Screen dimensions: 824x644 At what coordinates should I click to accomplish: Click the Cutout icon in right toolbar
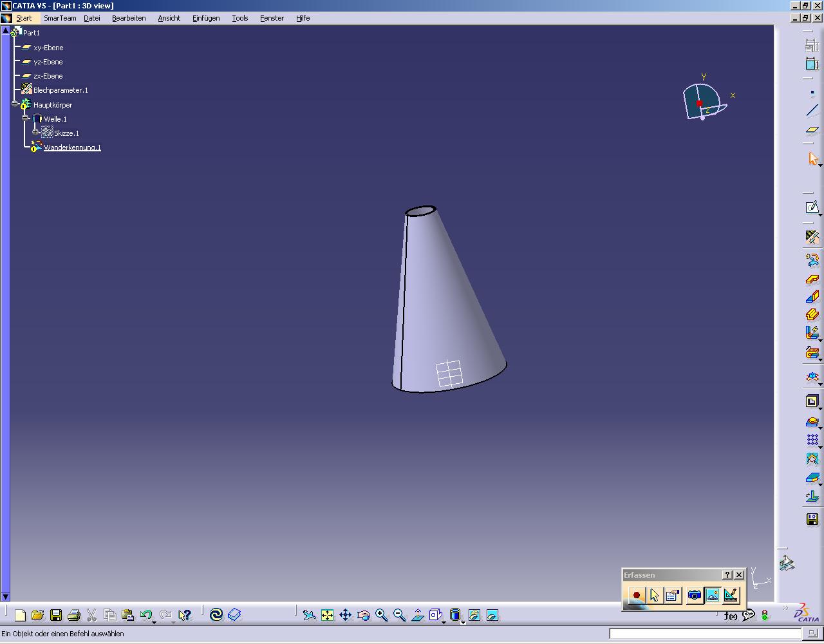tap(812, 402)
